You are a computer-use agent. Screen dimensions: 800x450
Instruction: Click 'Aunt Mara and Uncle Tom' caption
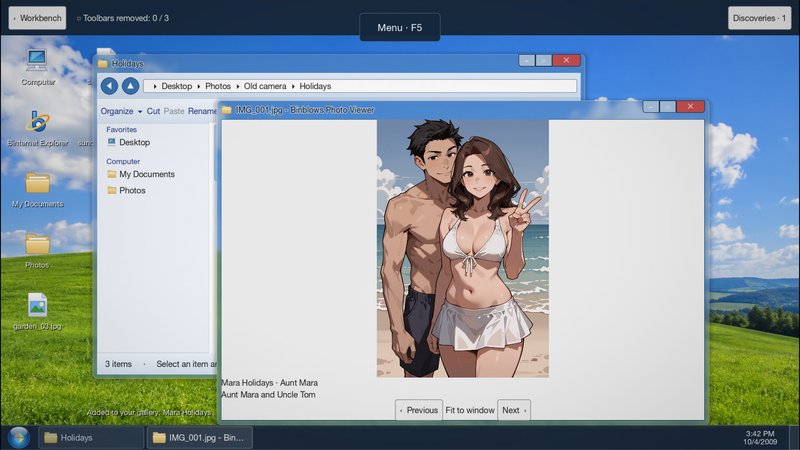[x=268, y=394]
